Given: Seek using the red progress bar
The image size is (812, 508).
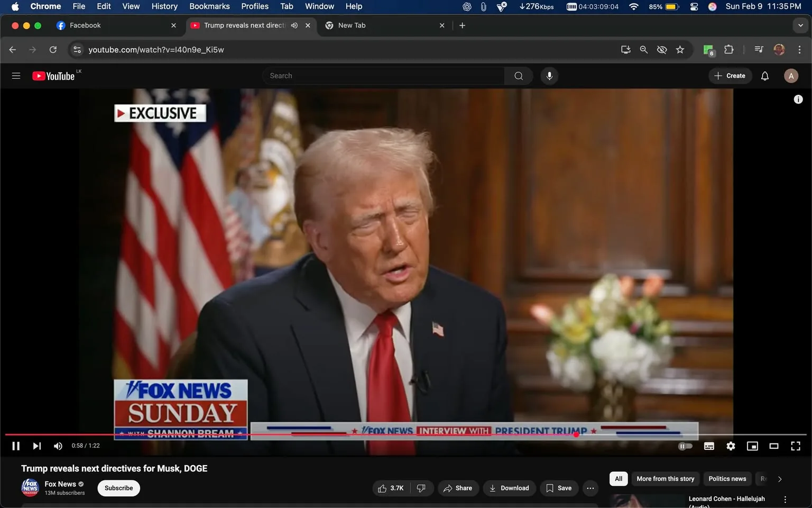Looking at the screenshot, I should pyautogui.click(x=576, y=434).
